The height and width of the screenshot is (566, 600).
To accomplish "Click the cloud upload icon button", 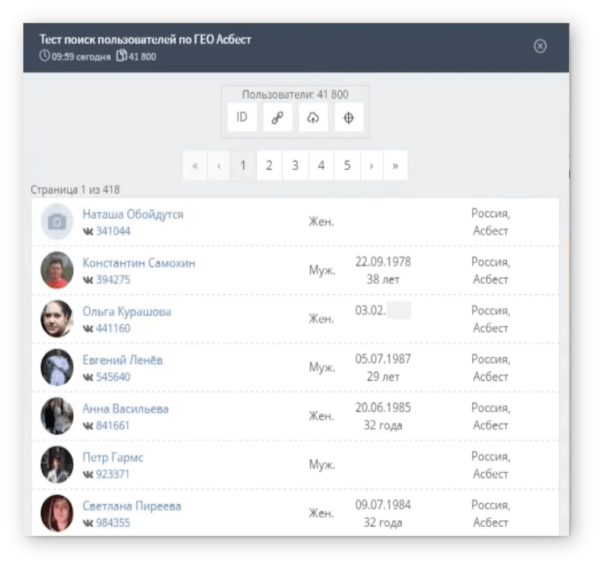I will click(x=313, y=117).
